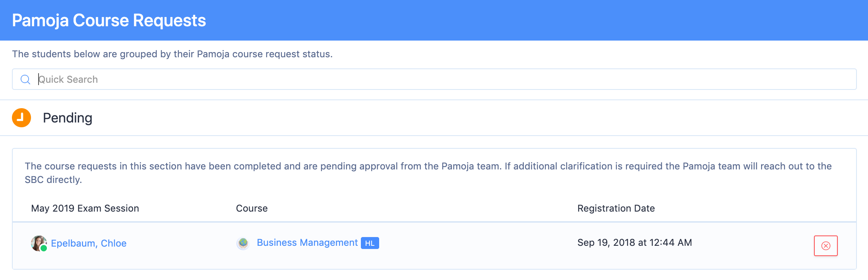Click the May 2019 Exam Session header
This screenshot has height=280, width=868.
[x=85, y=208]
